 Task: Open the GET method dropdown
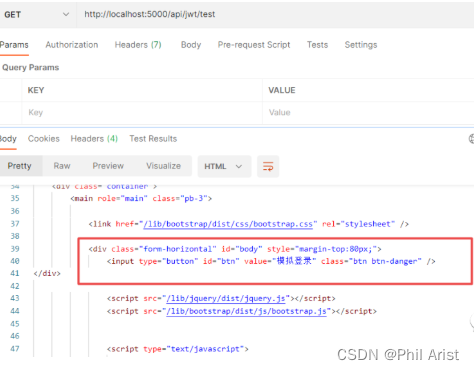(37, 15)
